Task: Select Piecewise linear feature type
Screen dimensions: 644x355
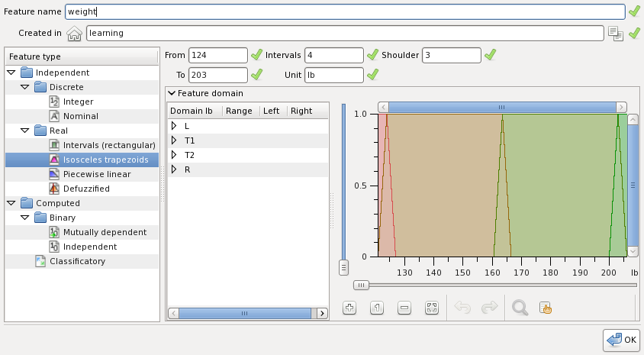Action: (x=82, y=174)
